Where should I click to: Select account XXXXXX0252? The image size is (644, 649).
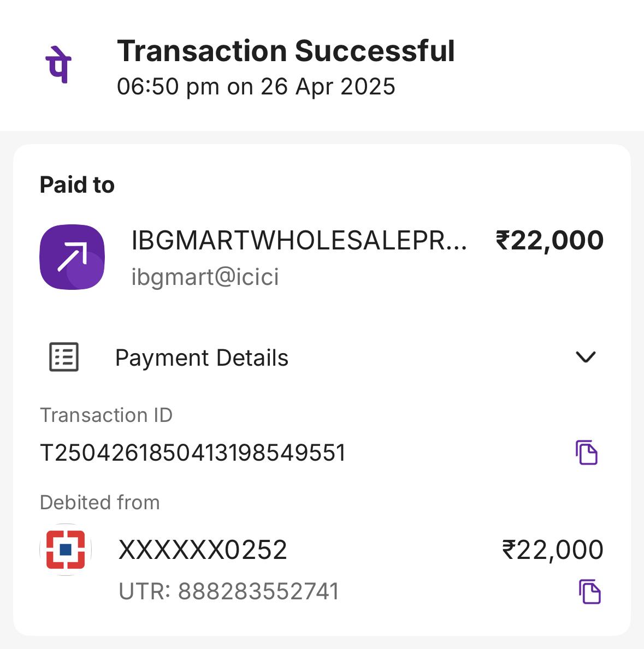point(203,550)
